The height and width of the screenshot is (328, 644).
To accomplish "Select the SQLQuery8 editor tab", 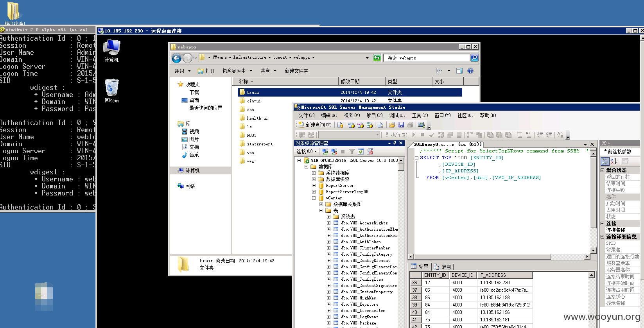I will 447,144.
